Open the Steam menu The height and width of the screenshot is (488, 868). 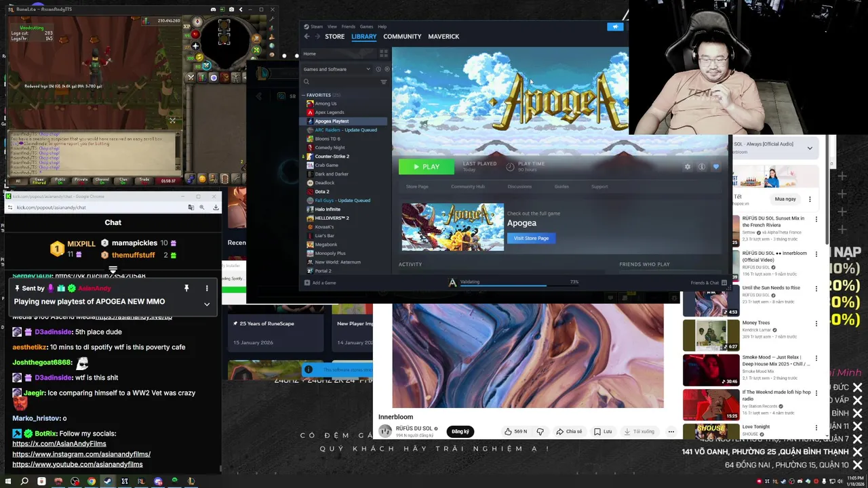coord(315,26)
